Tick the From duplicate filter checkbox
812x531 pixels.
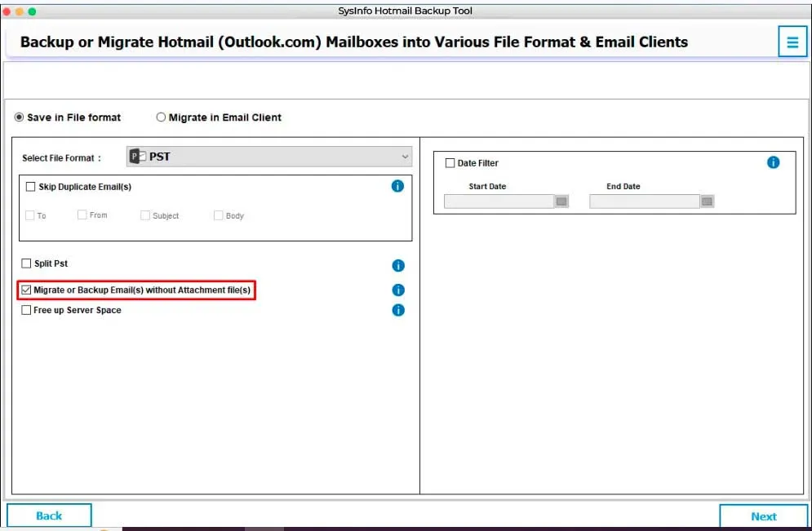pos(82,215)
